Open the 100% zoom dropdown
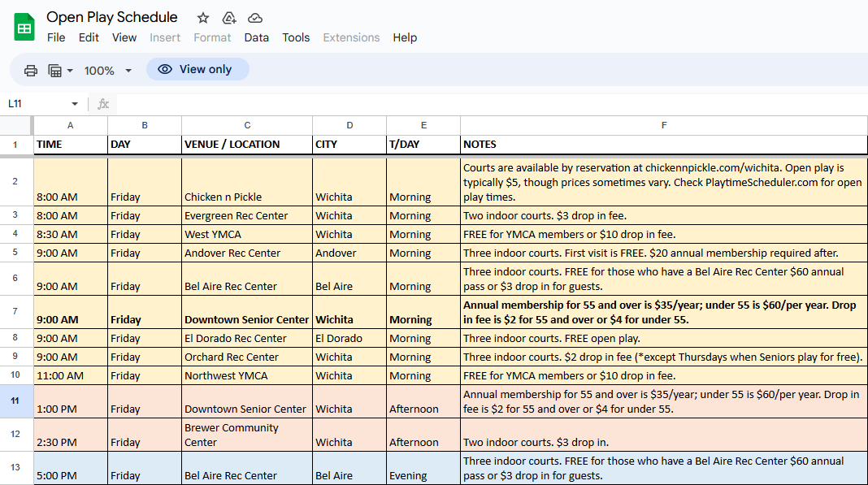Screen dimensions: 868x485 107,71
